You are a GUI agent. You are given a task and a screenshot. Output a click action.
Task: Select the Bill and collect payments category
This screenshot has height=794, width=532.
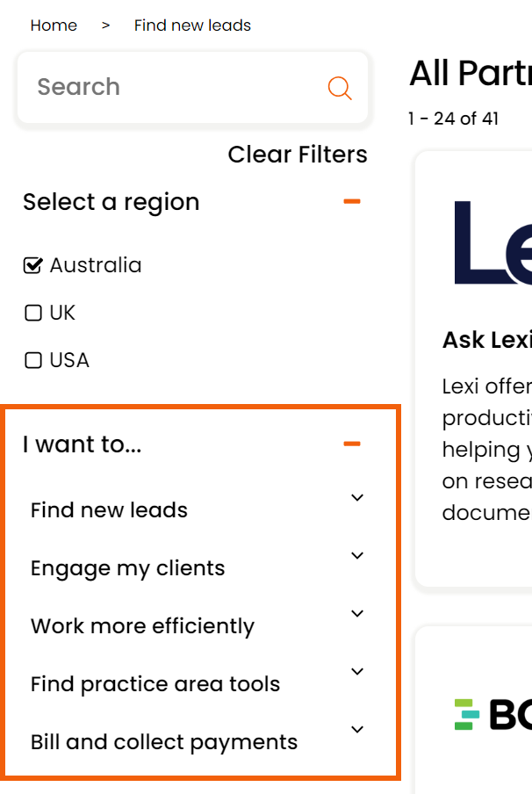[164, 742]
